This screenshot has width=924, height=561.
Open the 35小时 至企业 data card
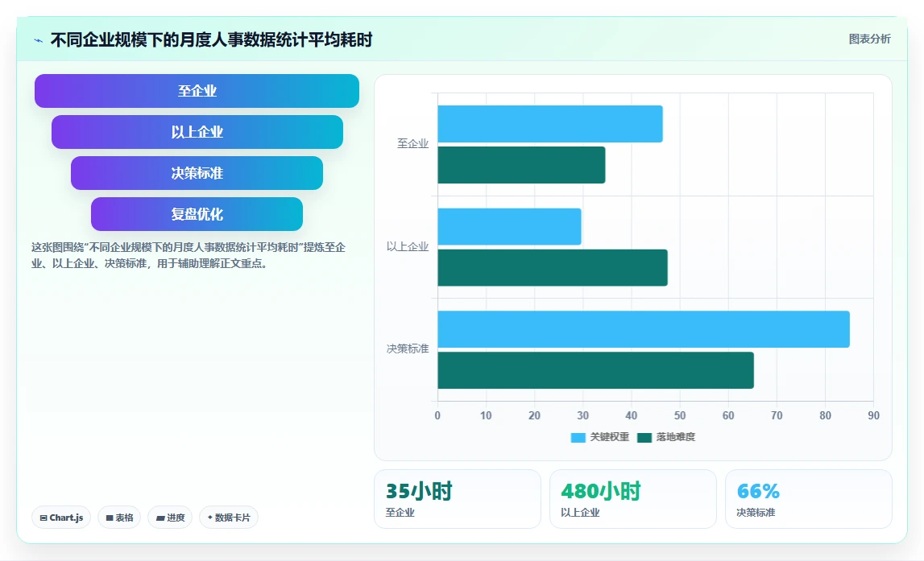pyautogui.click(x=458, y=499)
